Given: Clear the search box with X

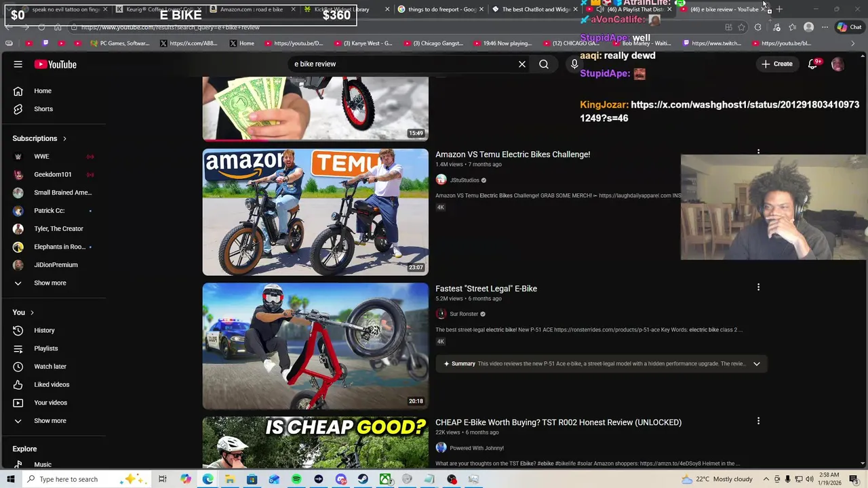Looking at the screenshot, I should click(x=522, y=64).
